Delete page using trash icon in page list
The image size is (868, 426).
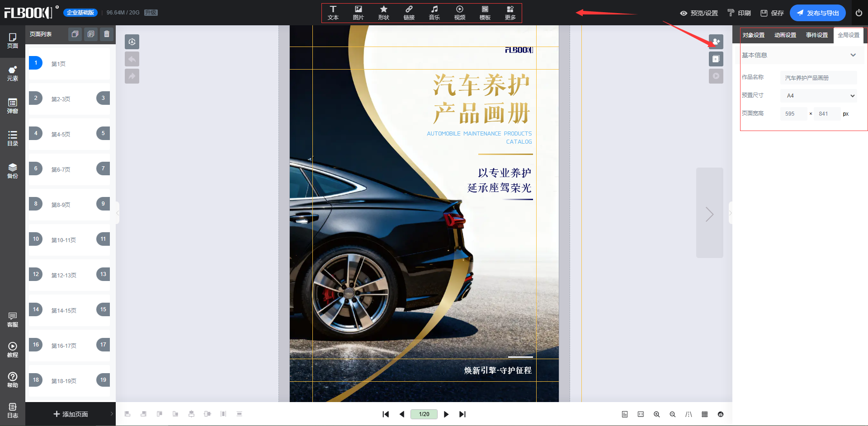pyautogui.click(x=107, y=34)
